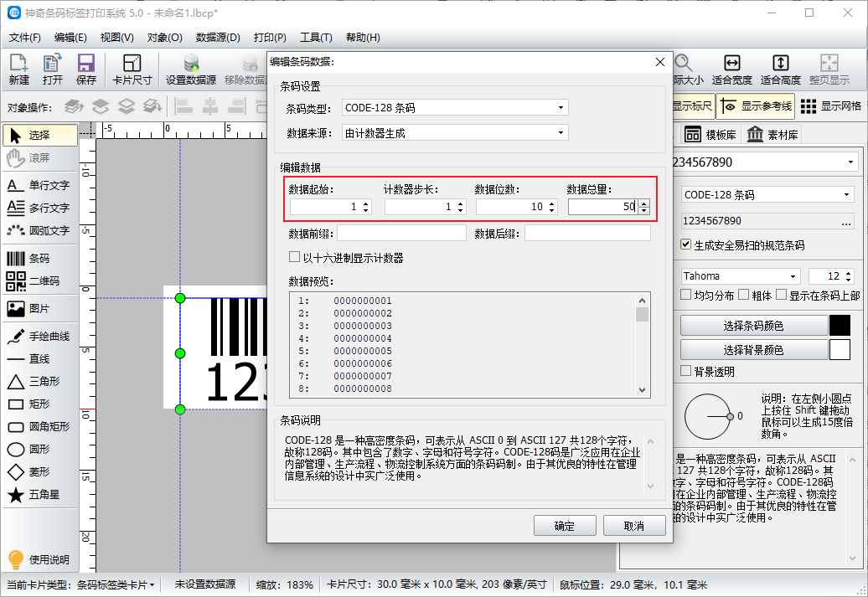This screenshot has width=868, height=597.
Task: Select the 图片 image tool
Action: (x=40, y=309)
